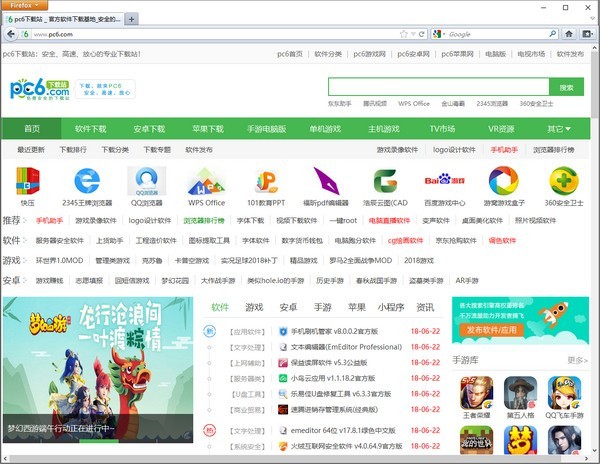Click the search magnifier in Google box
Screen dimensions: 600x464
click(x=553, y=34)
